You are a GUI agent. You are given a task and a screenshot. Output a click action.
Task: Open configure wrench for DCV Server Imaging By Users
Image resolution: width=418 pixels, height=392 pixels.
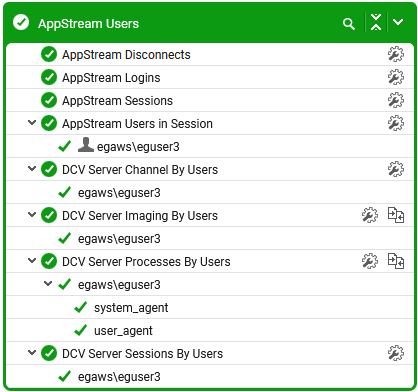370,215
